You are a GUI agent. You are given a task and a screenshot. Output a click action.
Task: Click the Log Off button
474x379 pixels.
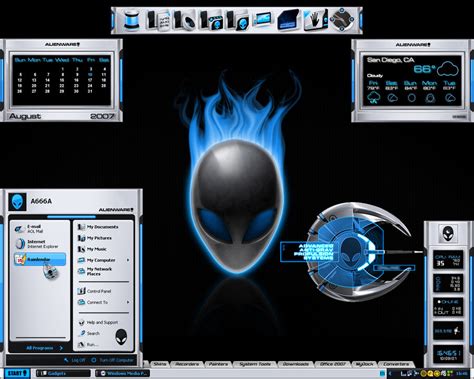pyautogui.click(x=74, y=360)
